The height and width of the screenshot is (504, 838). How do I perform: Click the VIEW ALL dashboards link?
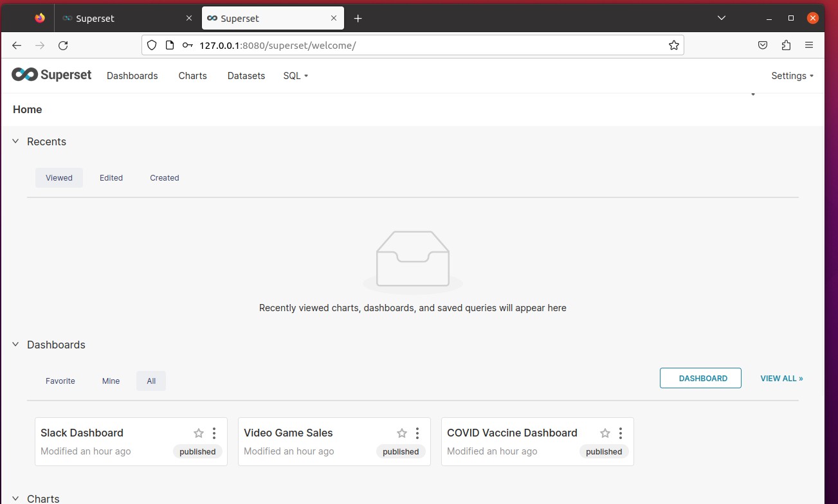tap(781, 379)
